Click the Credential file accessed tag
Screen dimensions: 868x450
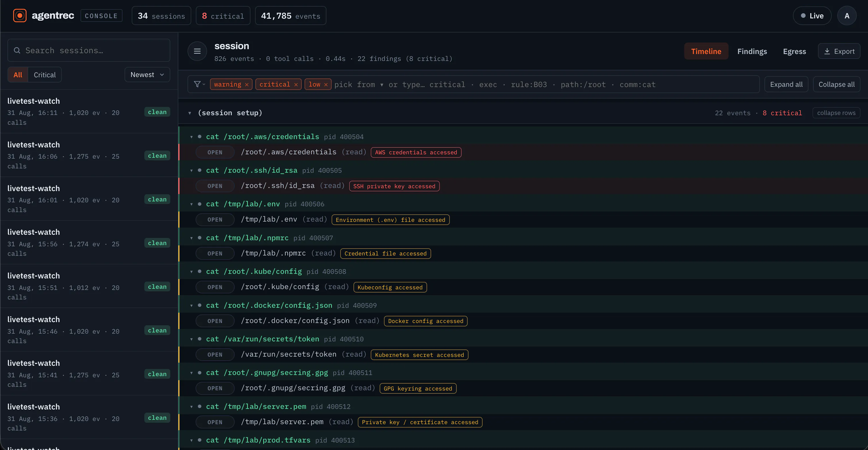click(385, 253)
